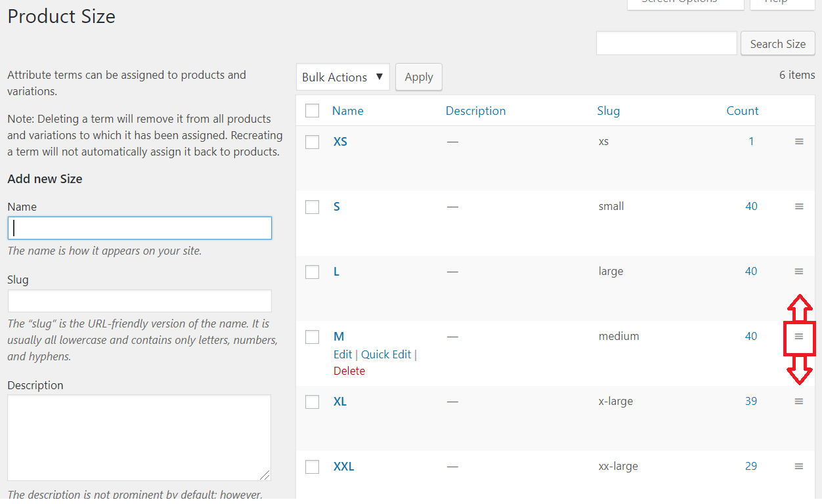Select the checkbox for the M term

[313, 337]
